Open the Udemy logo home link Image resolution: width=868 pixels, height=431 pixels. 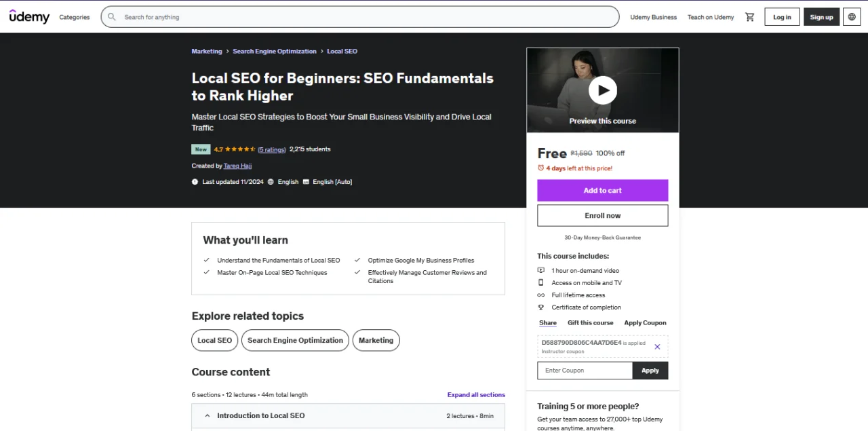(29, 17)
